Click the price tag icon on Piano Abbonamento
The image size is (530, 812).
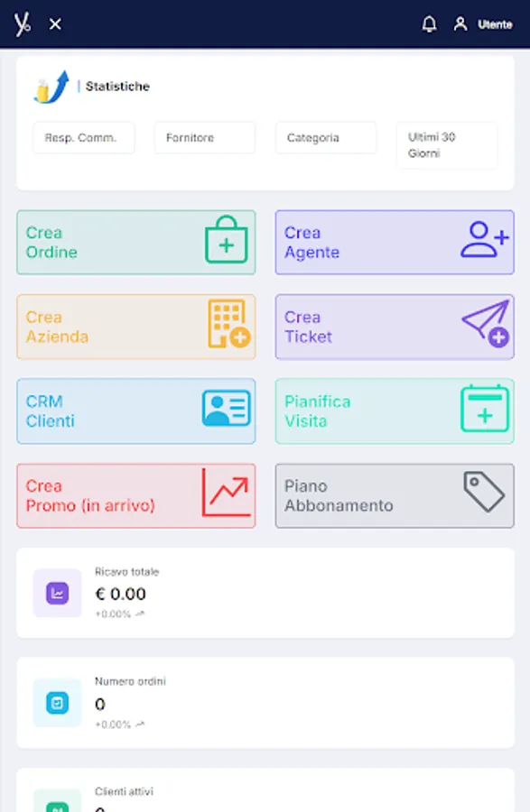(x=485, y=494)
